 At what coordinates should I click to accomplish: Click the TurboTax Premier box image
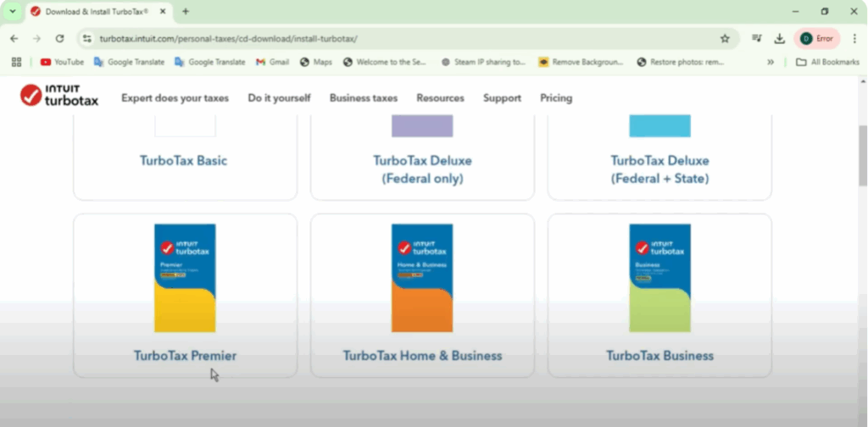coord(185,278)
